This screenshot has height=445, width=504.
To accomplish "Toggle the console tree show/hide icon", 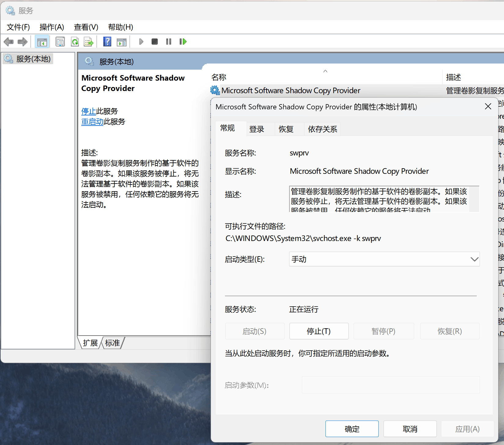I will [x=42, y=42].
